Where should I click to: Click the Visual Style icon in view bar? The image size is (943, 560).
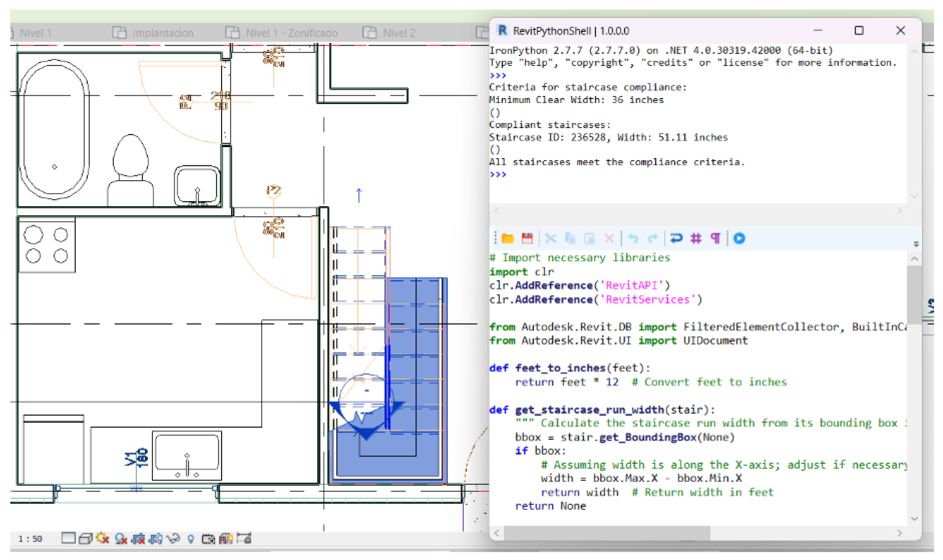[x=85, y=538]
